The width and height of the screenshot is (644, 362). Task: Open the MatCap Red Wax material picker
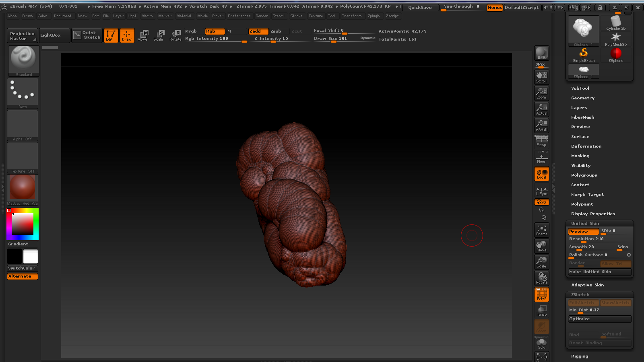point(23,189)
